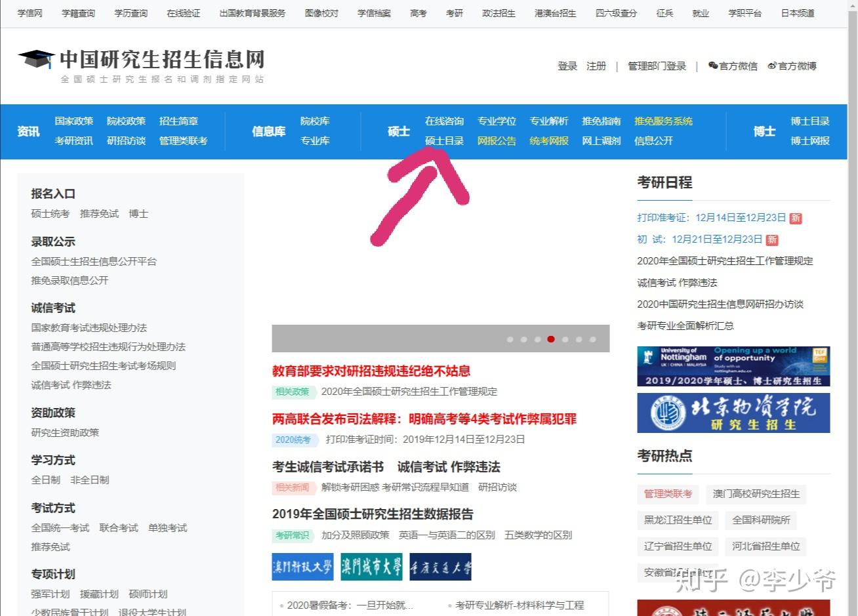This screenshot has height=616, width=858.
Task: Select the first carousel indicator dot
Action: (x=510, y=339)
